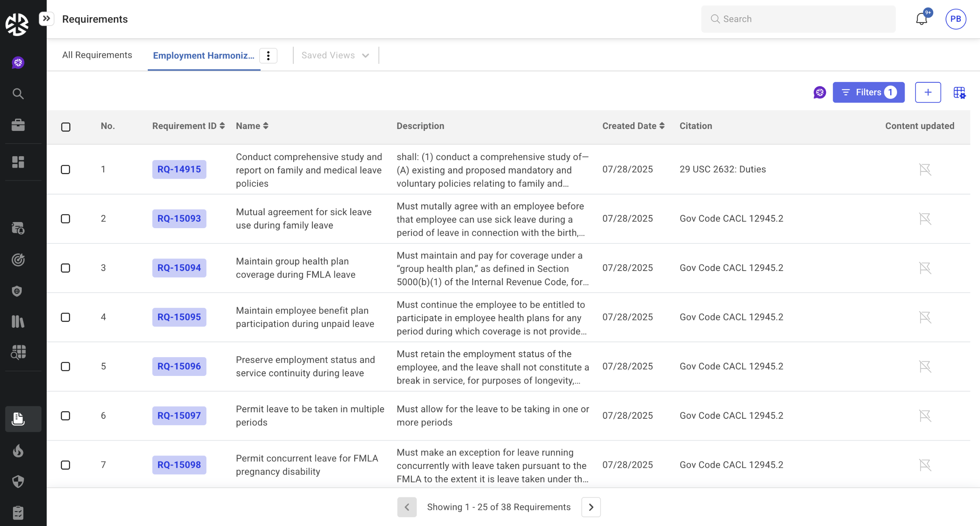This screenshot has height=526, width=980.
Task: Open the briefcase icon in sidebar
Action: click(x=18, y=125)
